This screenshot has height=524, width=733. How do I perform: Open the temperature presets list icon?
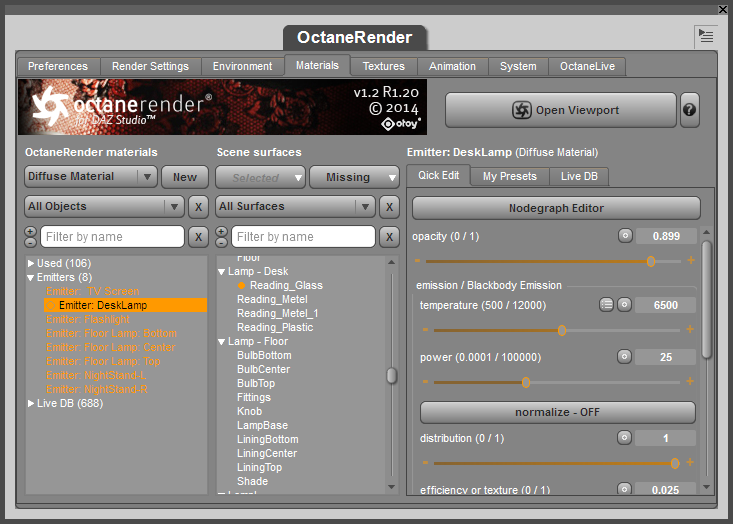click(606, 305)
